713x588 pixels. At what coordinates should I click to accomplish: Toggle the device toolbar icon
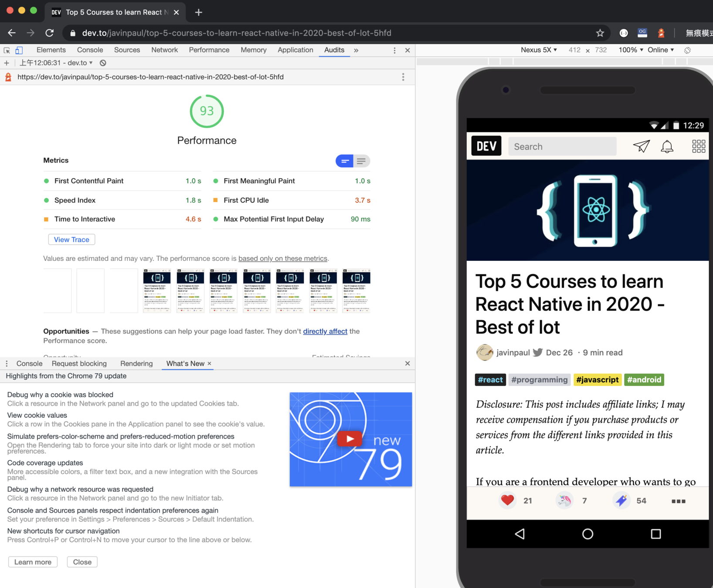click(x=19, y=50)
